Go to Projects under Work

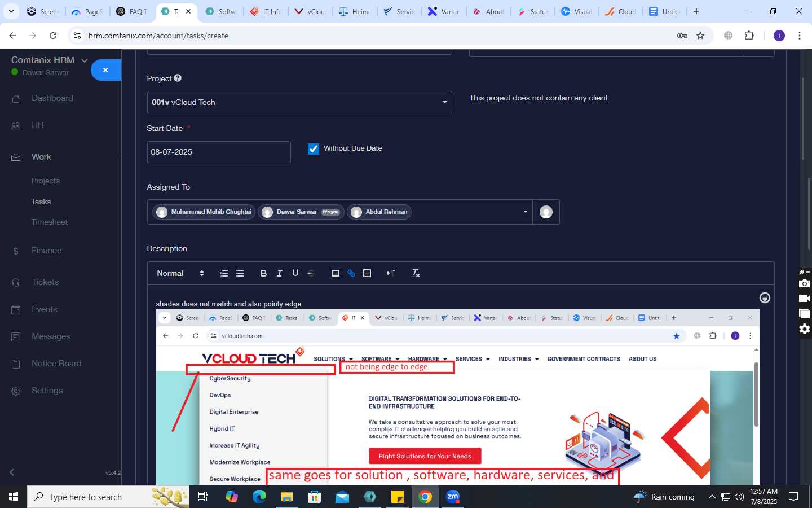tap(45, 181)
